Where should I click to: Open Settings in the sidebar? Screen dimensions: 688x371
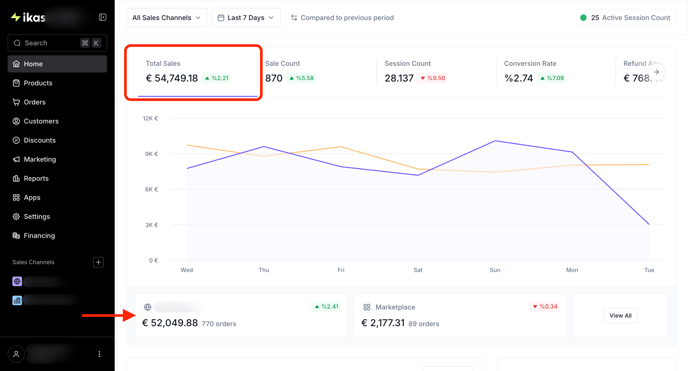point(57,217)
